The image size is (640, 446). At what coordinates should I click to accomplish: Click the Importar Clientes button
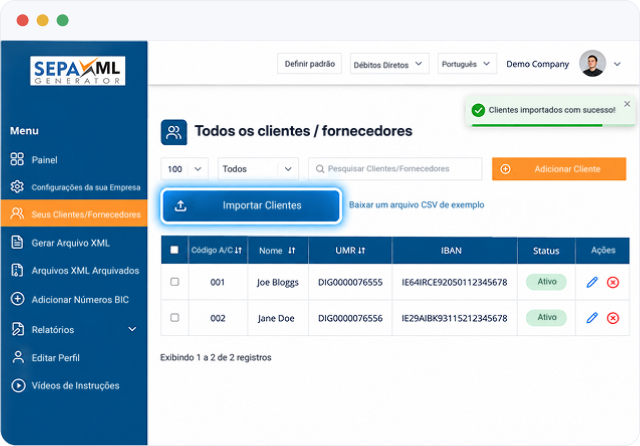click(251, 206)
